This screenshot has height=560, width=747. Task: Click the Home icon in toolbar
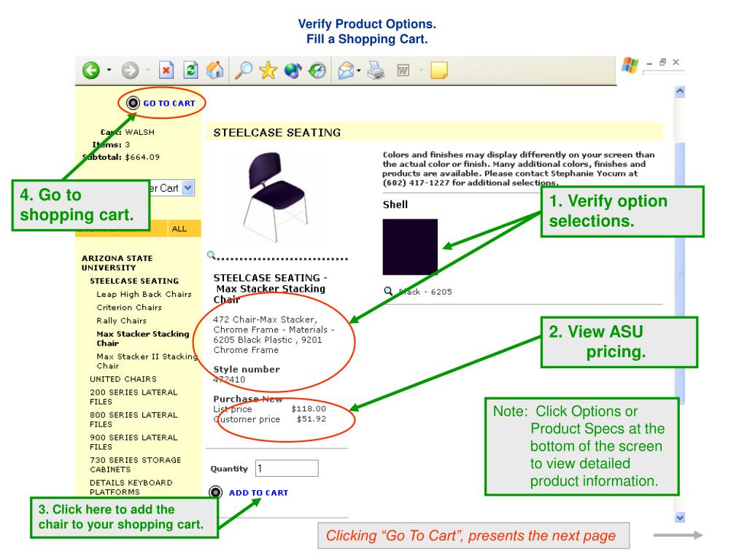[x=215, y=71]
